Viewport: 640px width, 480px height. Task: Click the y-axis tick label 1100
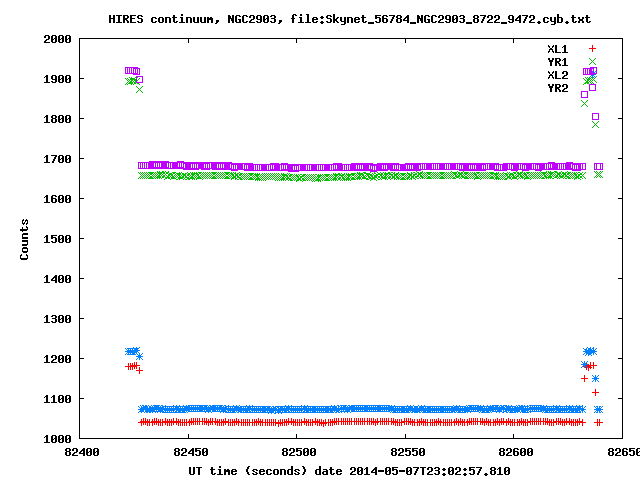coord(58,399)
